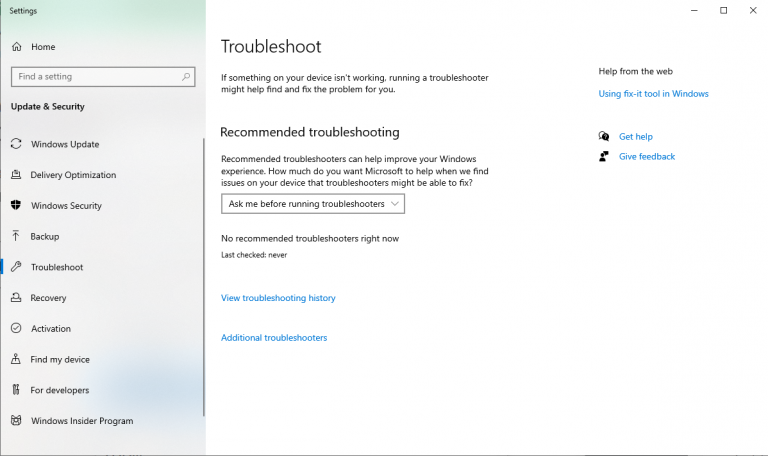Open the troubleshooter preference dropdown
The image size is (768, 456).
(x=313, y=204)
